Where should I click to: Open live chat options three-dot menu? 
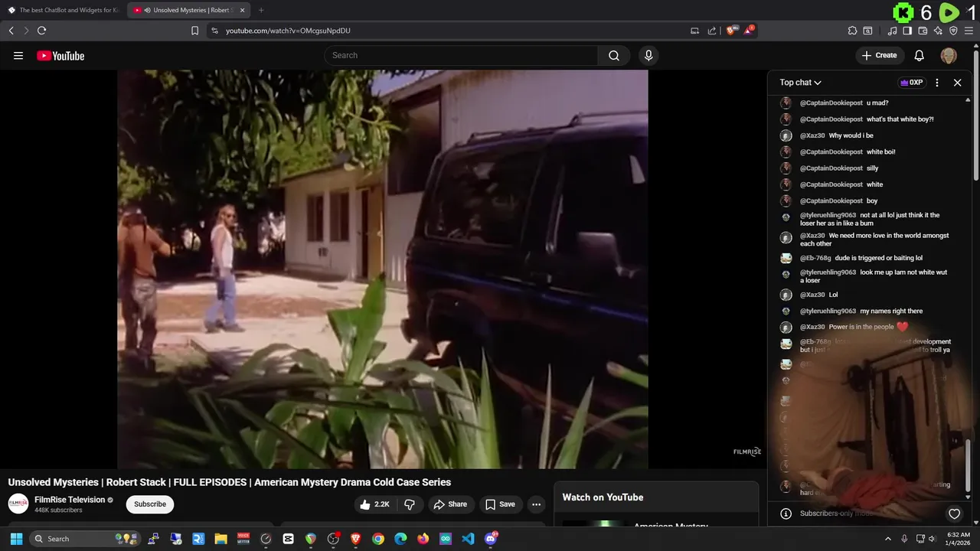[x=937, y=83]
